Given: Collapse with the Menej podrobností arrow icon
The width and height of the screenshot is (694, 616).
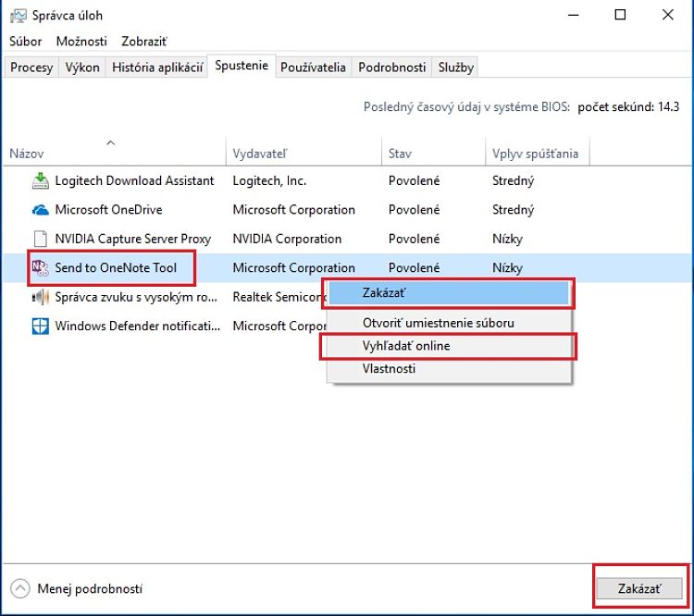Looking at the screenshot, I should tap(20, 588).
